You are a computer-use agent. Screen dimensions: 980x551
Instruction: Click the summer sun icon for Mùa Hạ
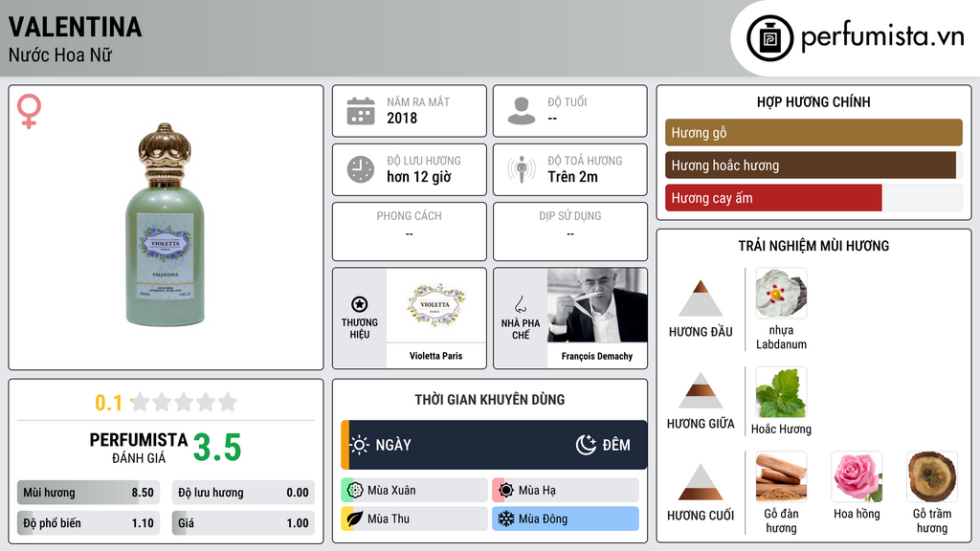pos(506,490)
